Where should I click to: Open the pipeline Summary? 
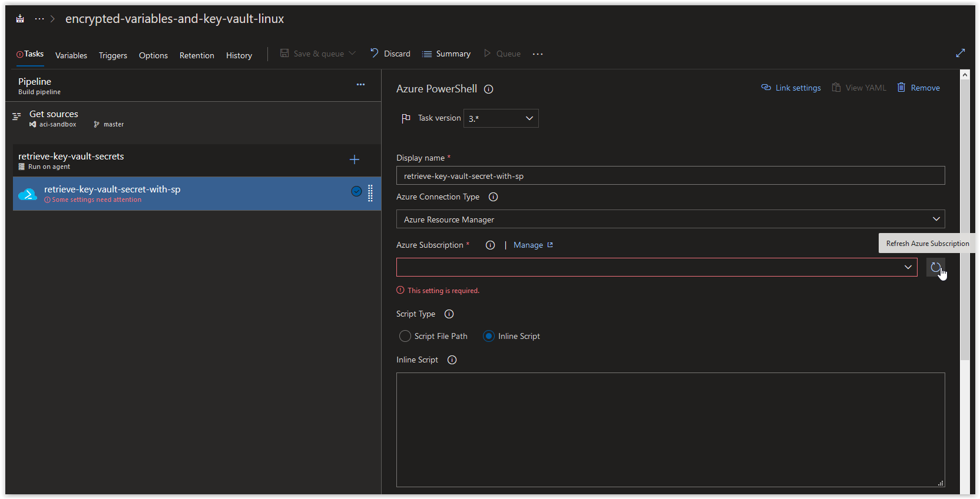pyautogui.click(x=446, y=54)
